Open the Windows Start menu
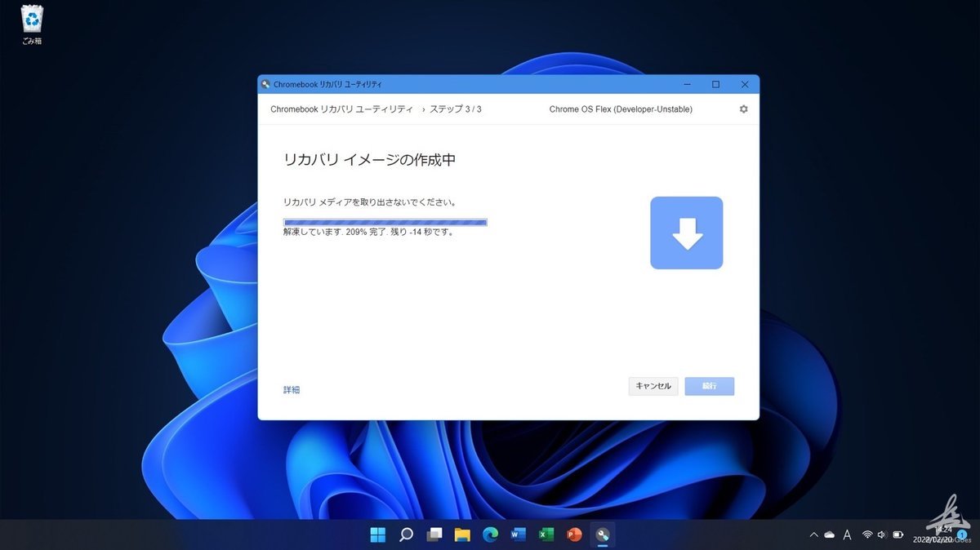 point(378,534)
